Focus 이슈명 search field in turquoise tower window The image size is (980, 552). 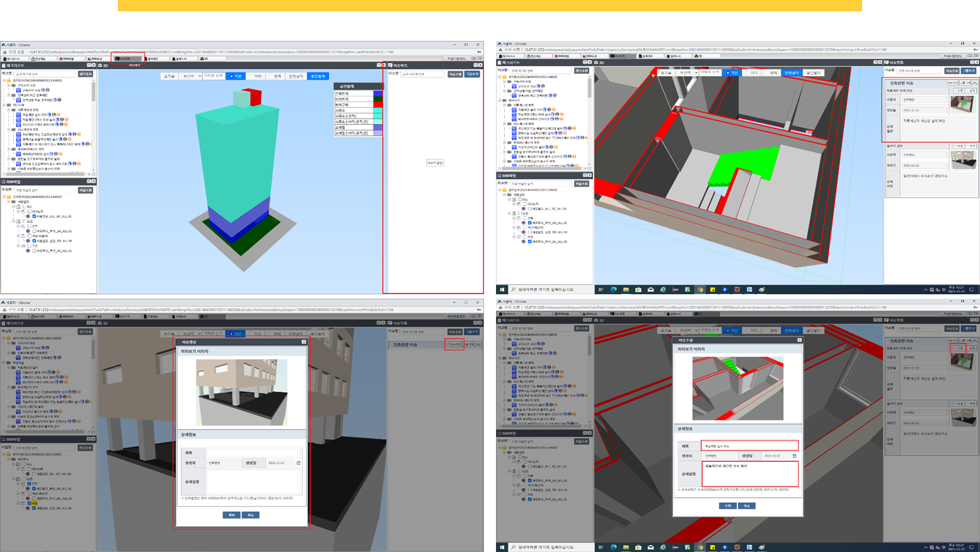pos(423,74)
